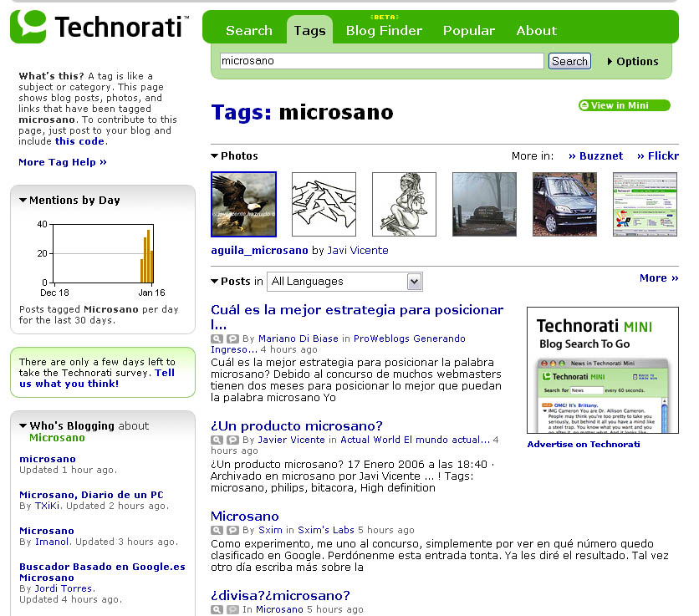Go to the Popular tab
Screen dimensions: 699x616
pyautogui.click(x=469, y=30)
